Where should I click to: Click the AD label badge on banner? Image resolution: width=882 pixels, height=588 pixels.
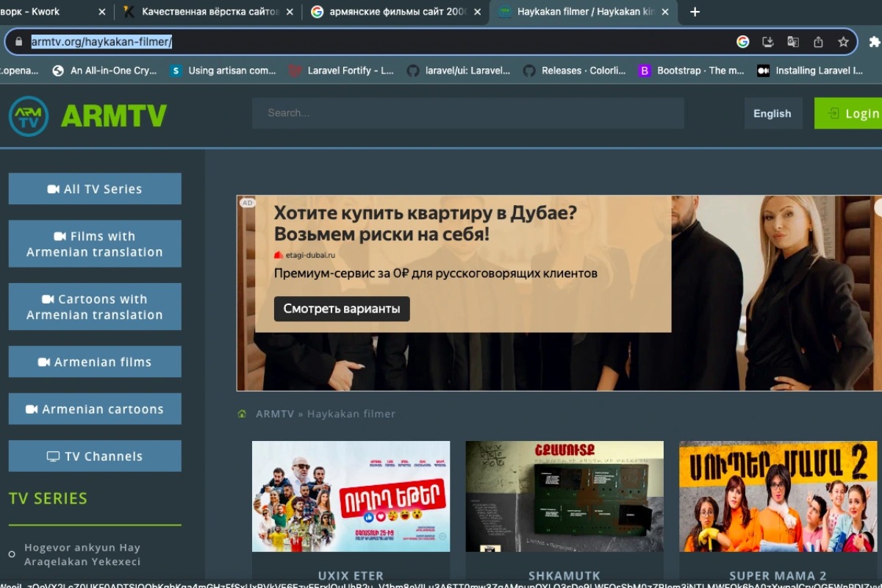pyautogui.click(x=248, y=202)
